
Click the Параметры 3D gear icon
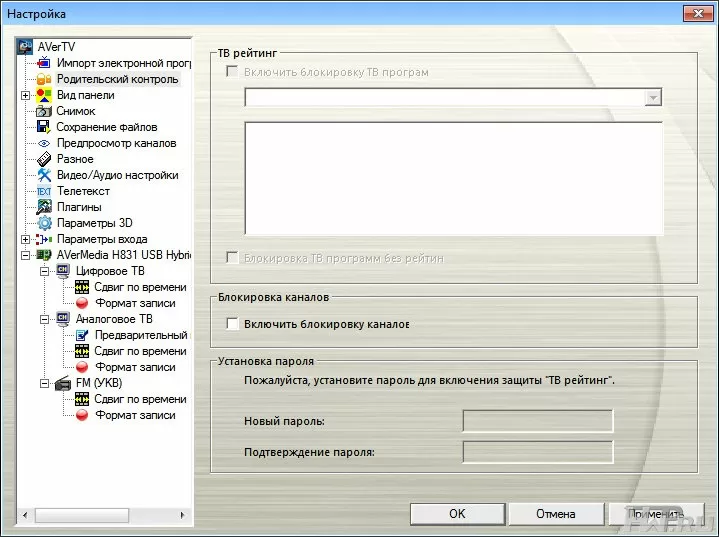click(44, 223)
